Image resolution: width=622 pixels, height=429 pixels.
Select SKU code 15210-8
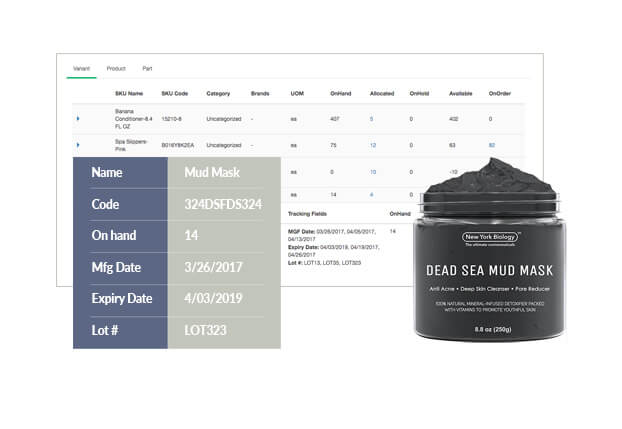click(x=171, y=119)
